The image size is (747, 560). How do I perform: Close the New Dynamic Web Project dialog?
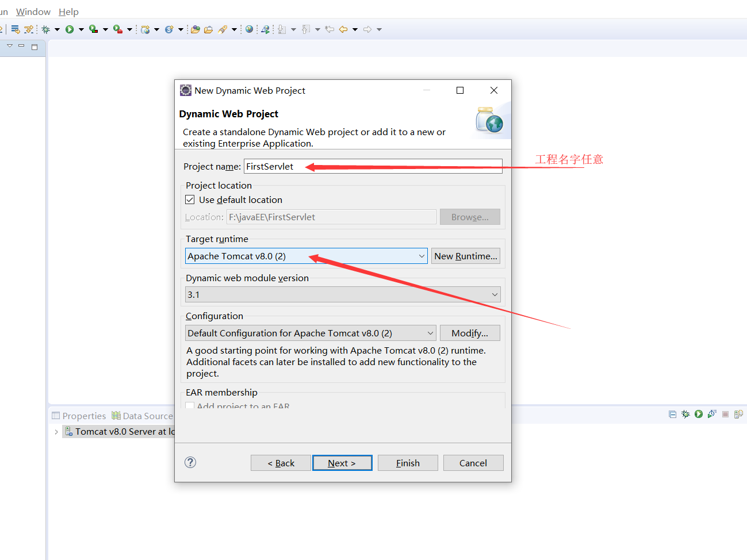click(494, 90)
